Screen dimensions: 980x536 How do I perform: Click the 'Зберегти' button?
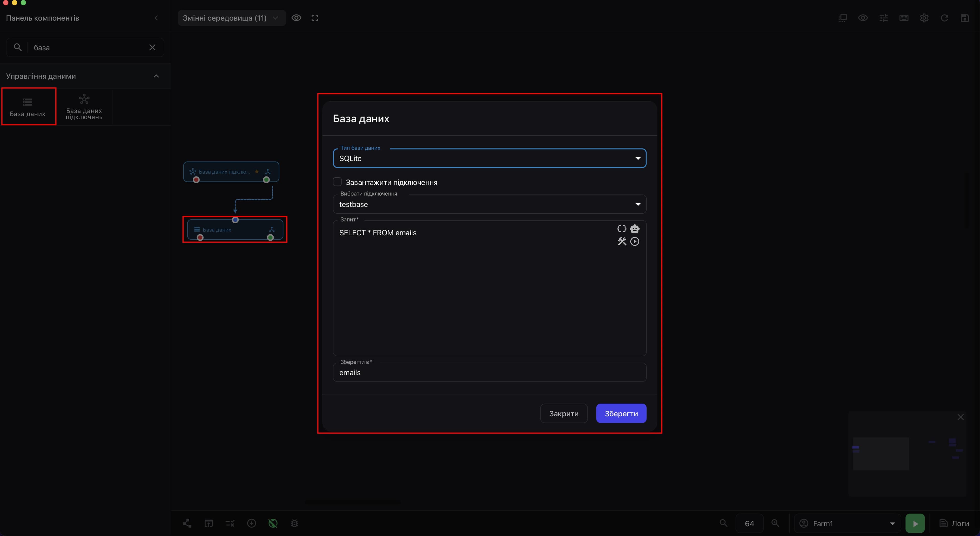[621, 413]
